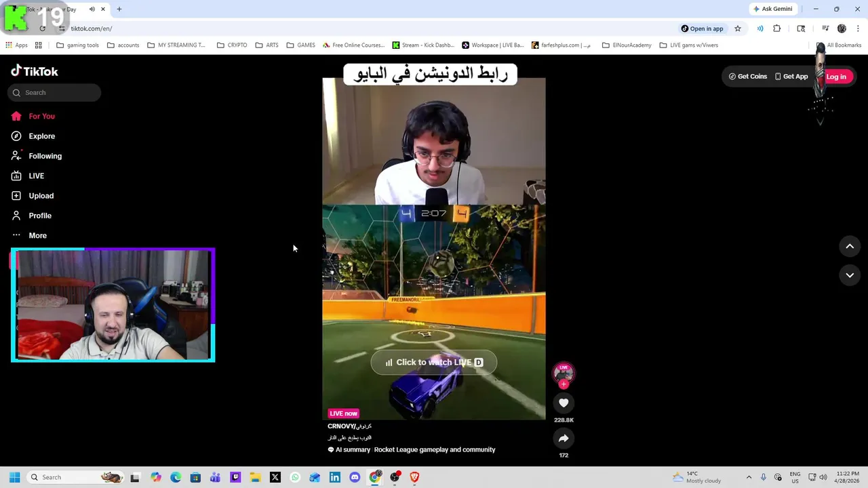Like the live video with heart icon

pos(564,403)
